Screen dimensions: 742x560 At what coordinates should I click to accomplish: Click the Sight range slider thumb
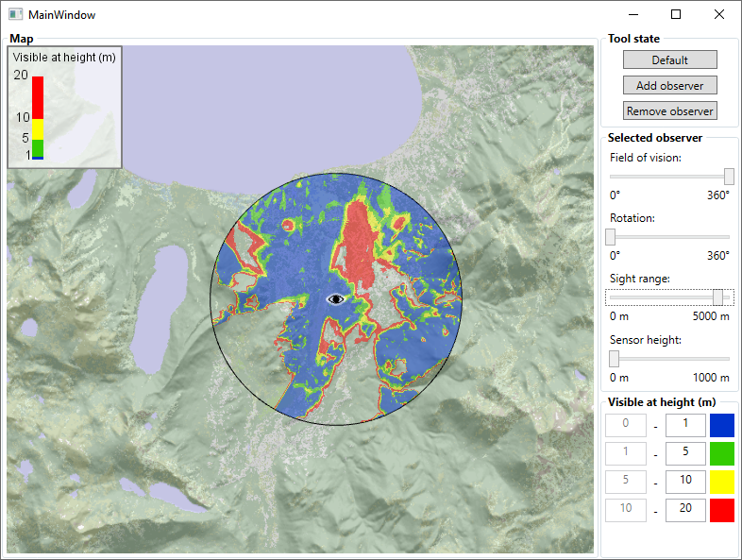click(718, 297)
